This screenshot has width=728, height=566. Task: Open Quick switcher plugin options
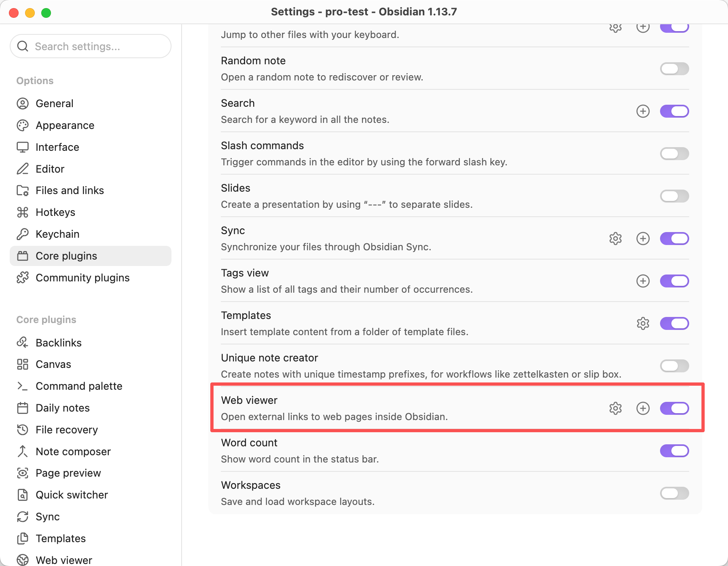coord(91,495)
